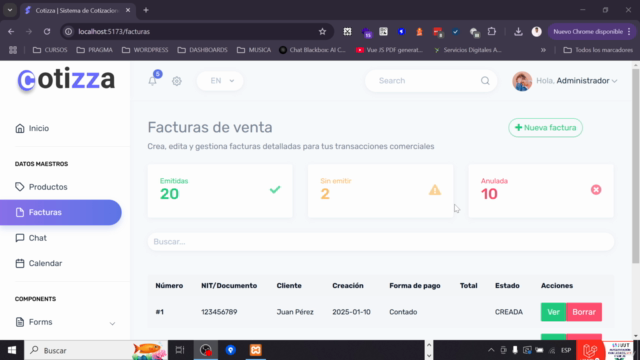Open the browser apps grid icon
Screen dimensions: 640x360
(x=13, y=50)
